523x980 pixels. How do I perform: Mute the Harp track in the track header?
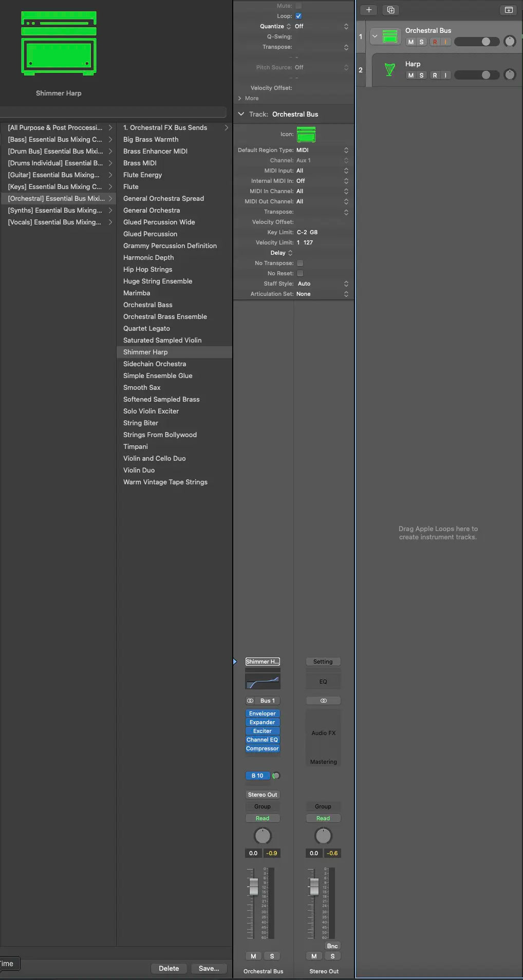[410, 76]
